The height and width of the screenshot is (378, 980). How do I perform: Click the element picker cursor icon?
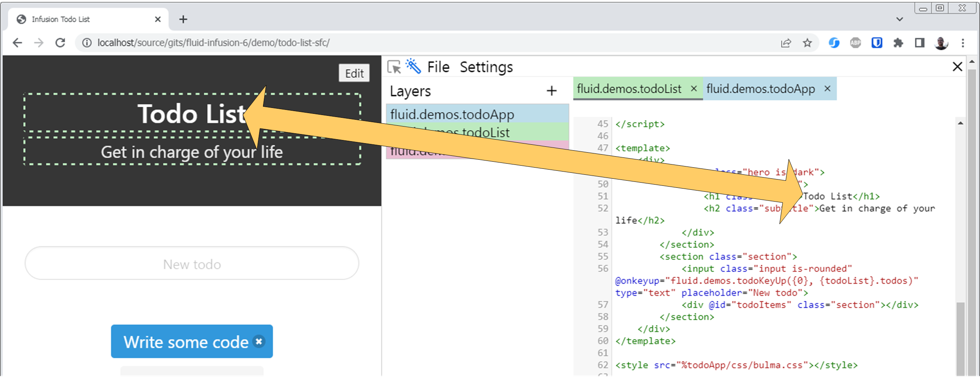point(394,67)
